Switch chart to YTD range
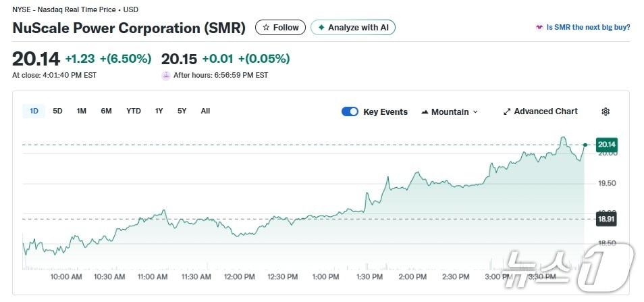This screenshot has width=644, height=302. (134, 111)
